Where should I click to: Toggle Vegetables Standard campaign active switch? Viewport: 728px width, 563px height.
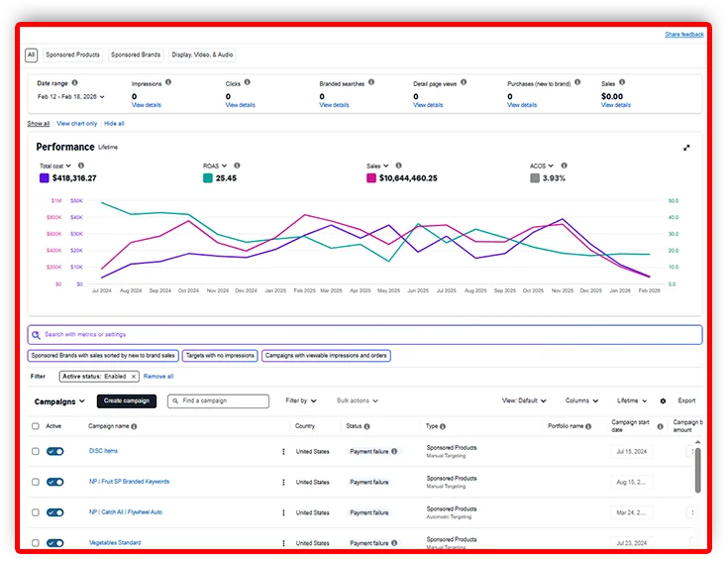(55, 543)
